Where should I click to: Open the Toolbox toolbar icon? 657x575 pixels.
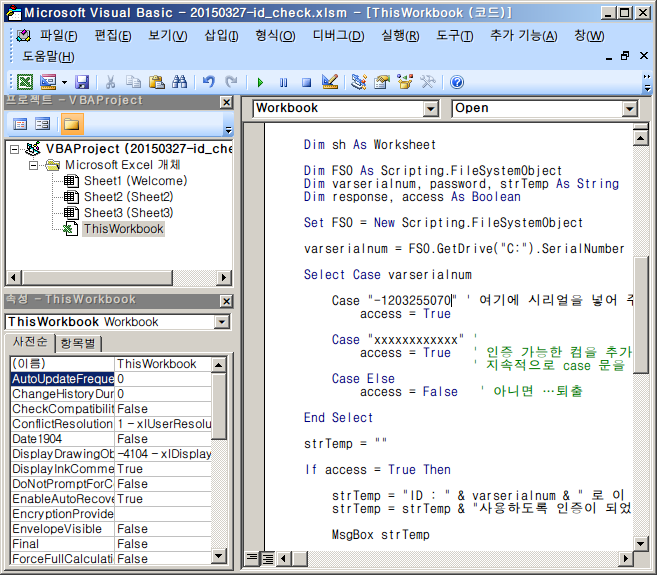[x=428, y=82]
